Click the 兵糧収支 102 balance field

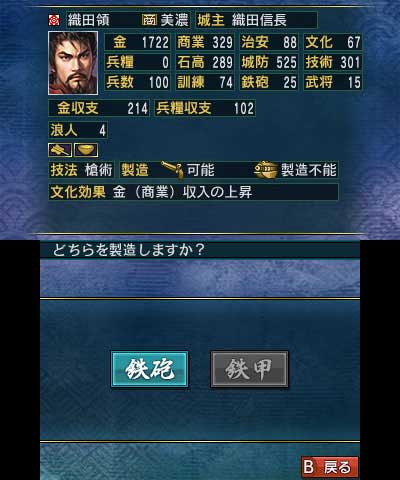coord(205,108)
